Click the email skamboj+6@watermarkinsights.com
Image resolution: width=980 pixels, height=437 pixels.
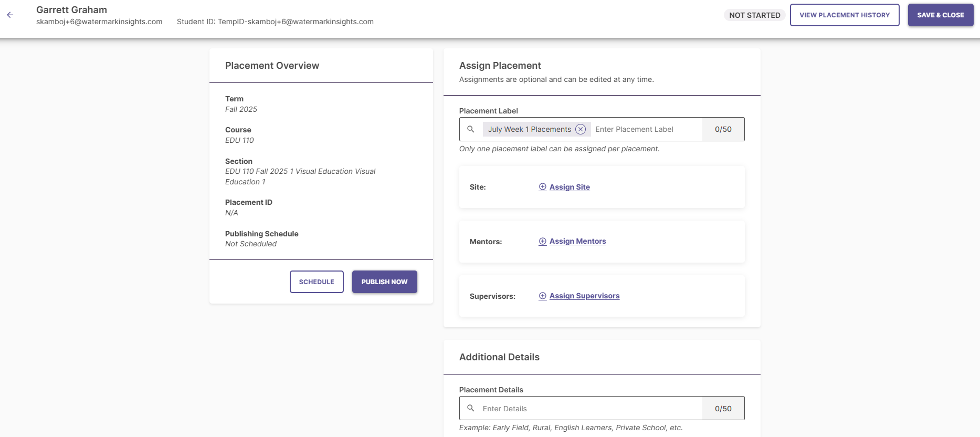(99, 22)
